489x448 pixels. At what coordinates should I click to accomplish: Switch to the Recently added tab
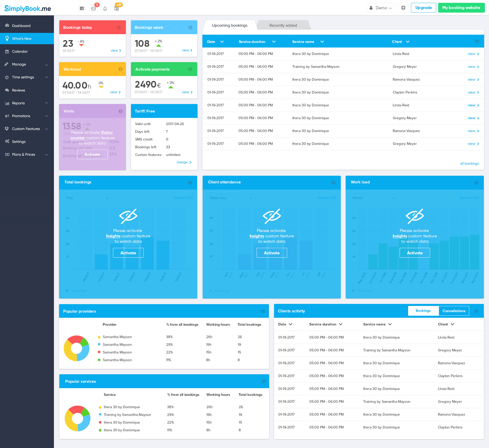pyautogui.click(x=283, y=25)
